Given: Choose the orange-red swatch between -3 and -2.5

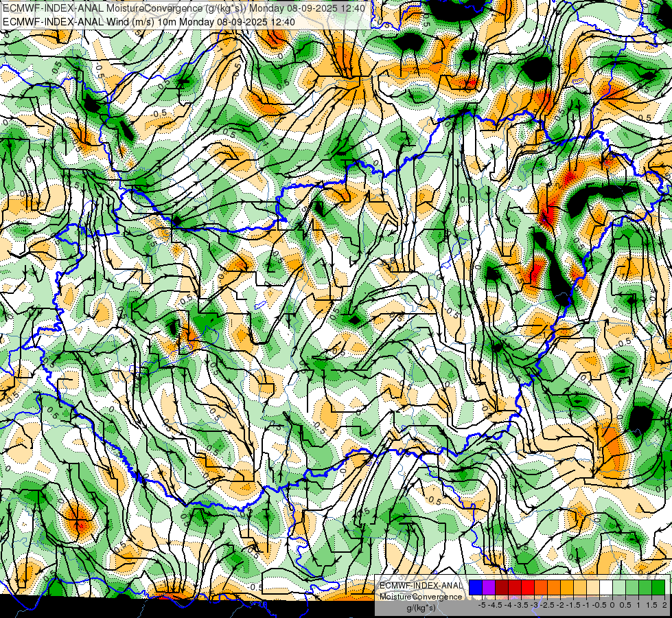Looking at the screenshot, I should coord(541,587).
